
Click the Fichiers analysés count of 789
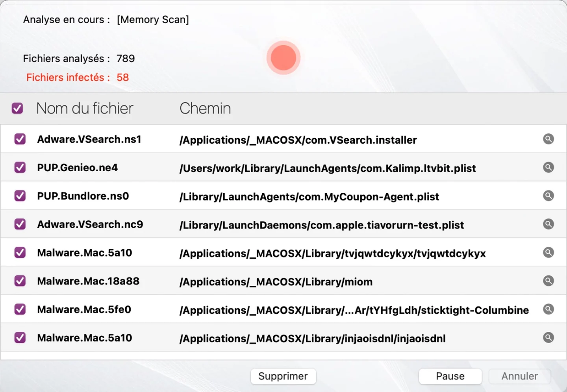pyautogui.click(x=126, y=59)
